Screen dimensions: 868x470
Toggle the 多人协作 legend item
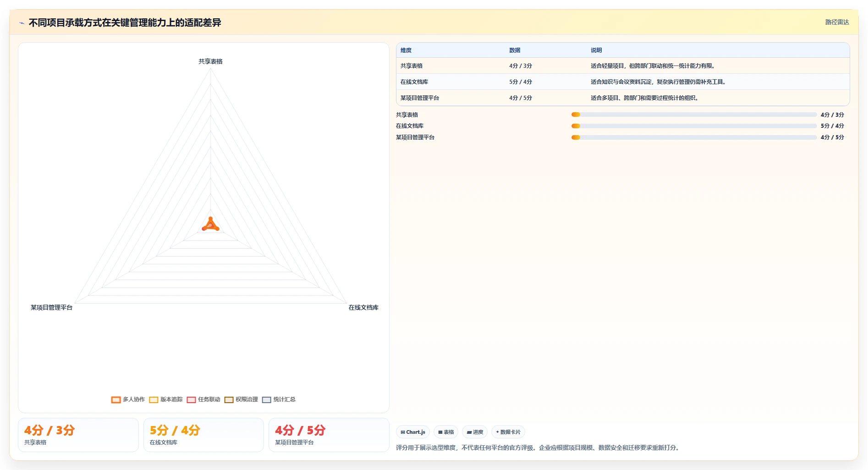point(128,399)
